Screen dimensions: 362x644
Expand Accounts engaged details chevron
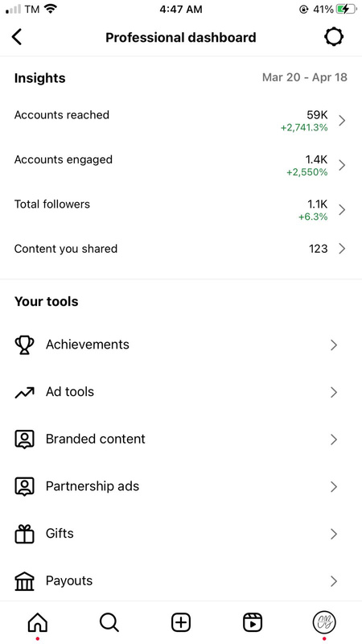coord(342,165)
